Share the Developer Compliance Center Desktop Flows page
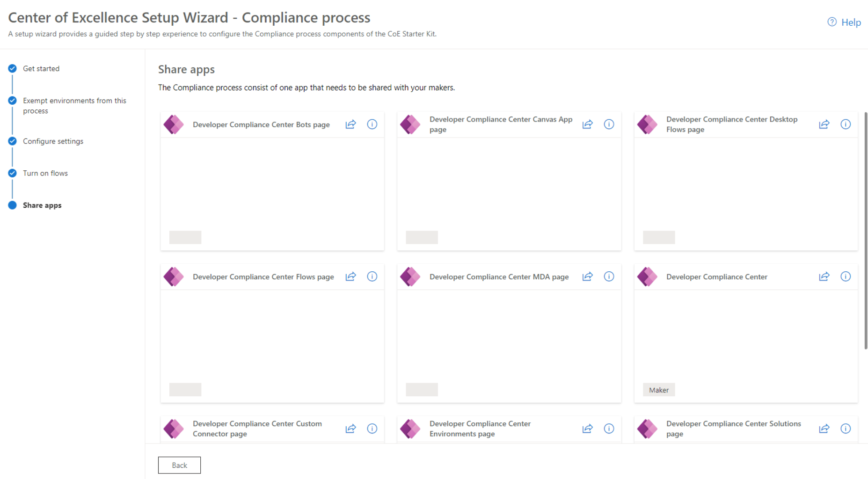The width and height of the screenshot is (868, 479). [x=824, y=124]
